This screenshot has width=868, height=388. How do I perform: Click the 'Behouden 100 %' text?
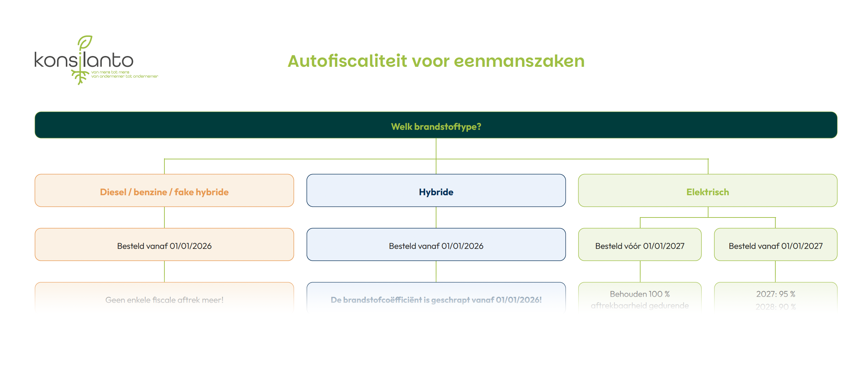tap(640, 294)
